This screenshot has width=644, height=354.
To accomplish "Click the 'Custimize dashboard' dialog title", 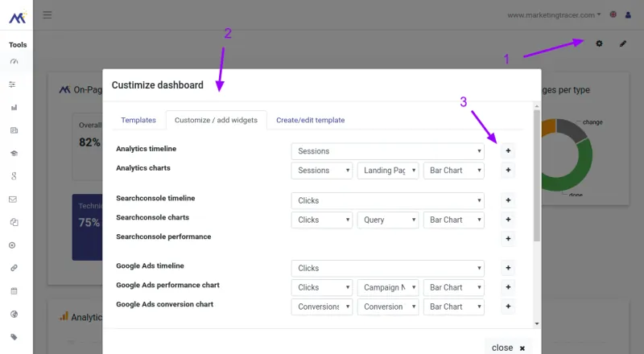I will [x=157, y=85].
